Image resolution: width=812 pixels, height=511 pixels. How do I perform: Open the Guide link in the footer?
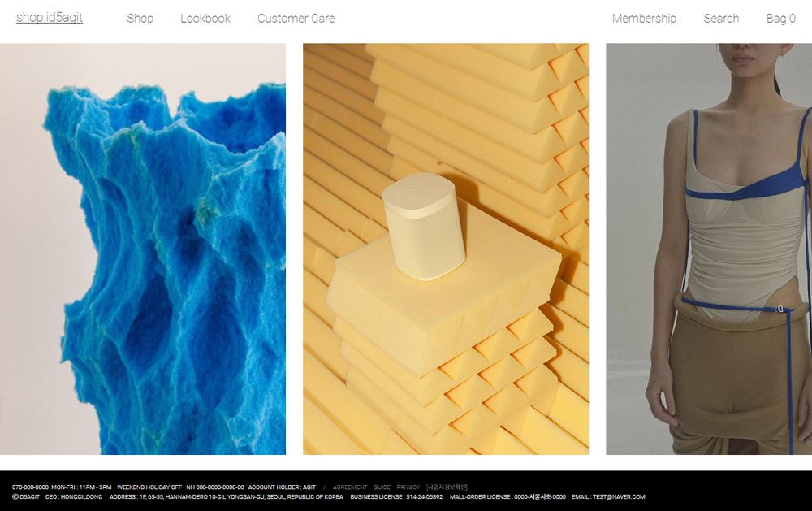pyautogui.click(x=382, y=487)
